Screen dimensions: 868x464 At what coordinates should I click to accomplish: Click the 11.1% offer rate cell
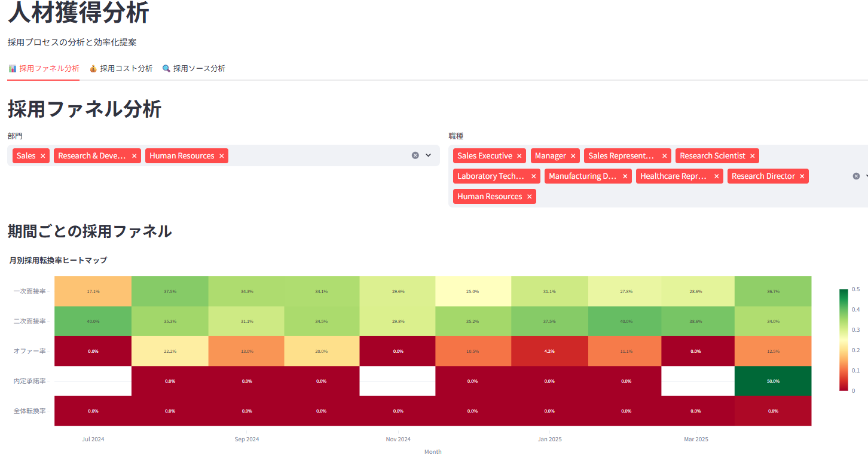[626, 351]
